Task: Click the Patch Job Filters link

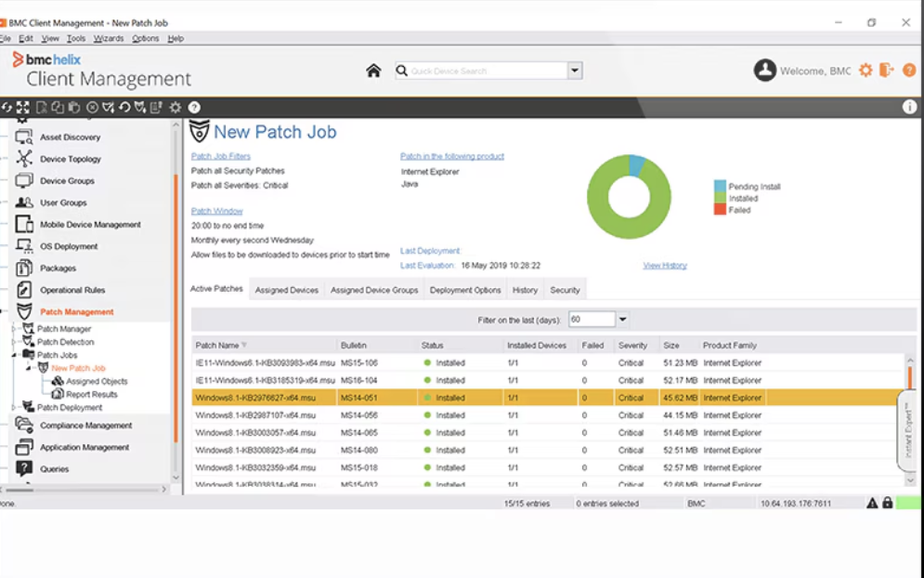Action: [221, 156]
